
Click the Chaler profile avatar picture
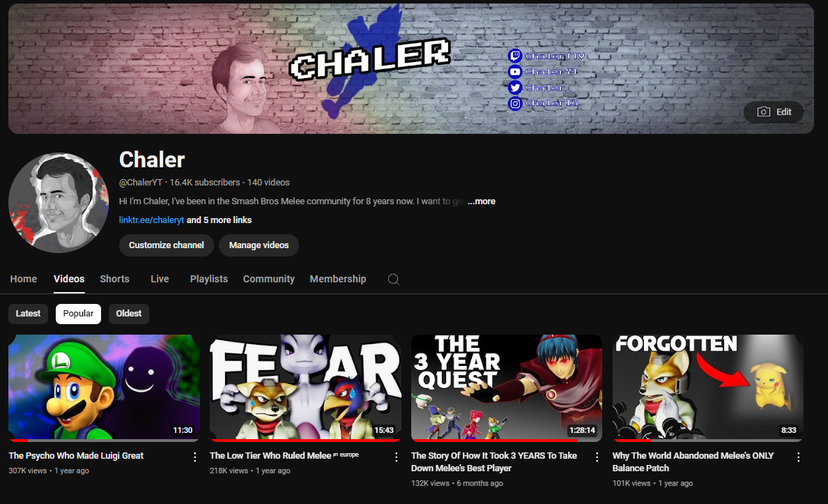tap(58, 202)
